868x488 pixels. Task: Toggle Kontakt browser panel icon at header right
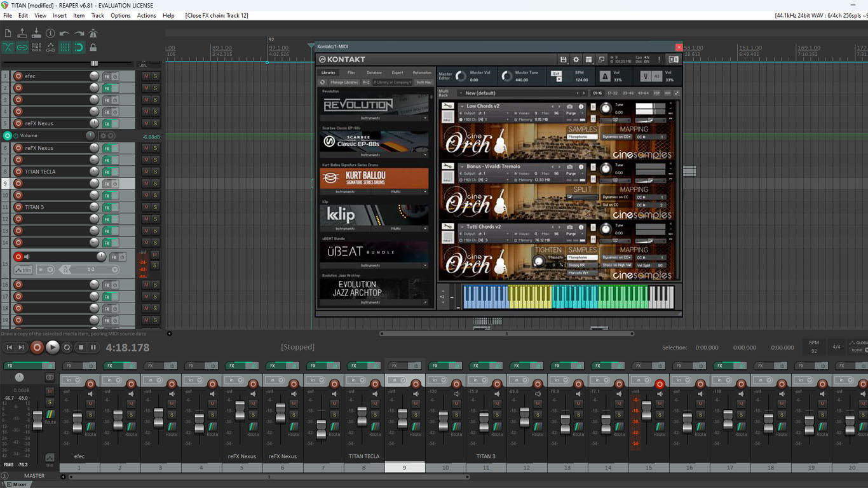coord(674,60)
